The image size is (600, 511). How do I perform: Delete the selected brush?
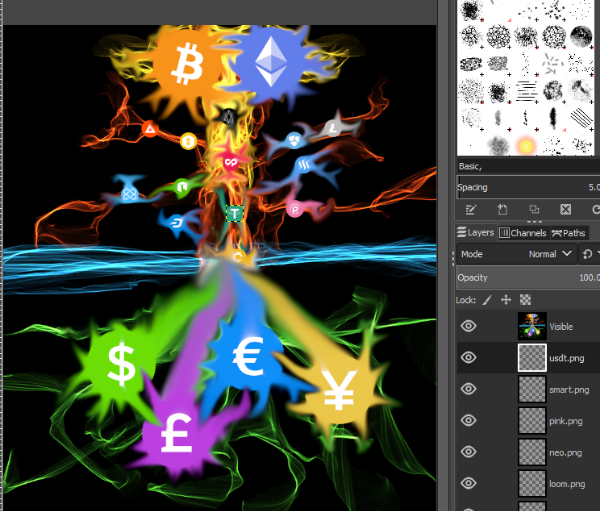pos(566,209)
